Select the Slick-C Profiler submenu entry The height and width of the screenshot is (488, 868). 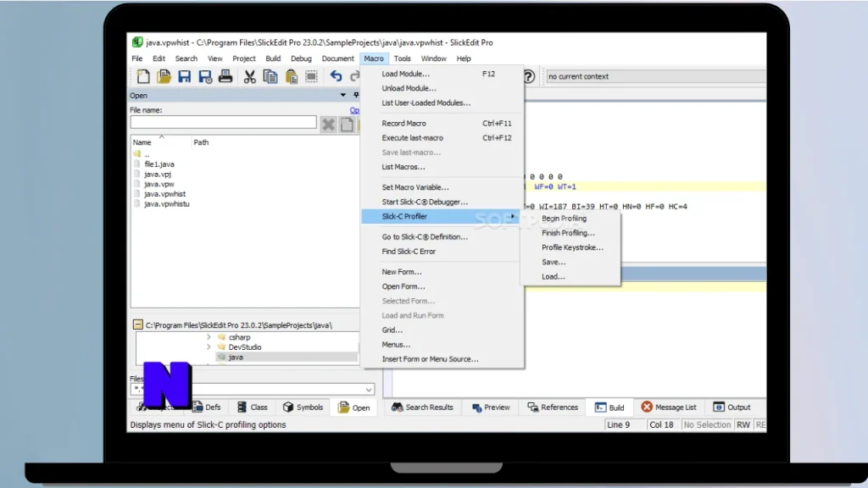coord(441,216)
